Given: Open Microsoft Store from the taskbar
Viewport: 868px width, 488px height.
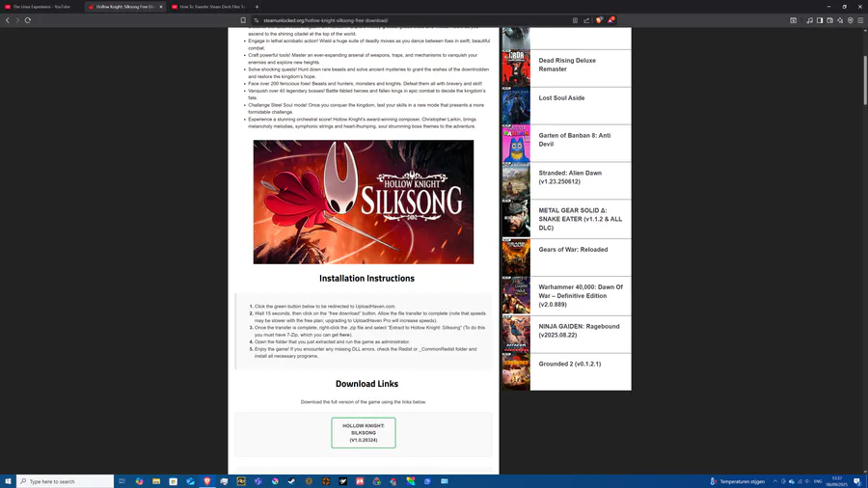Looking at the screenshot, I should (174, 481).
